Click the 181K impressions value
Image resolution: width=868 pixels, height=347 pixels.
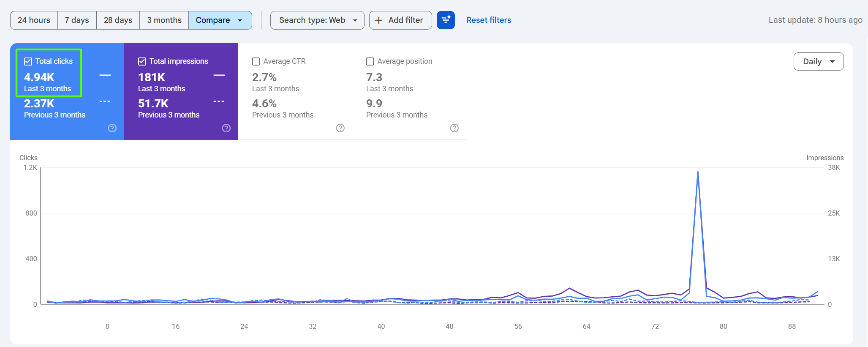152,77
